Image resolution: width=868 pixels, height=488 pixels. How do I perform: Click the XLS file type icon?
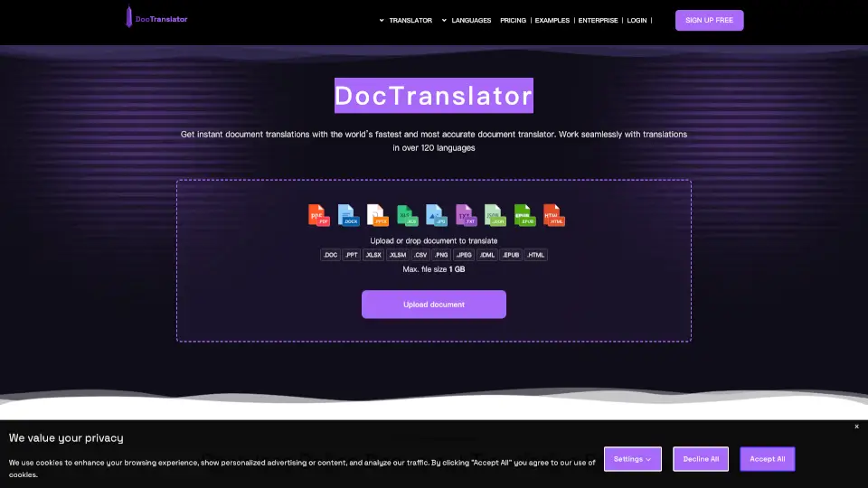click(408, 215)
